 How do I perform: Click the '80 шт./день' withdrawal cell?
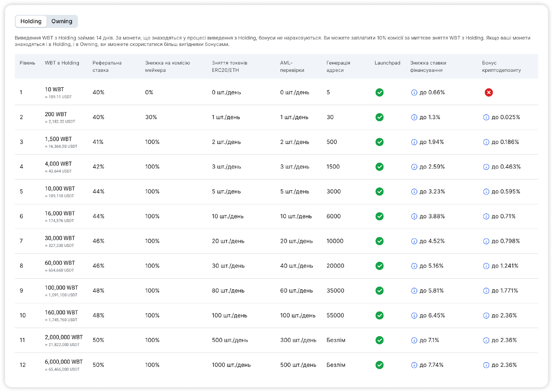point(228,291)
